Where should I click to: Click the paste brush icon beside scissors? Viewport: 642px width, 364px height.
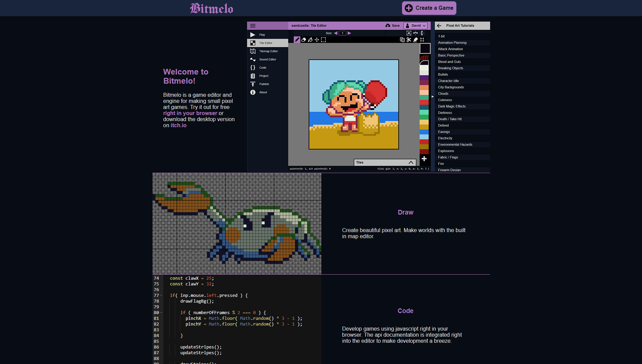pyautogui.click(x=416, y=40)
